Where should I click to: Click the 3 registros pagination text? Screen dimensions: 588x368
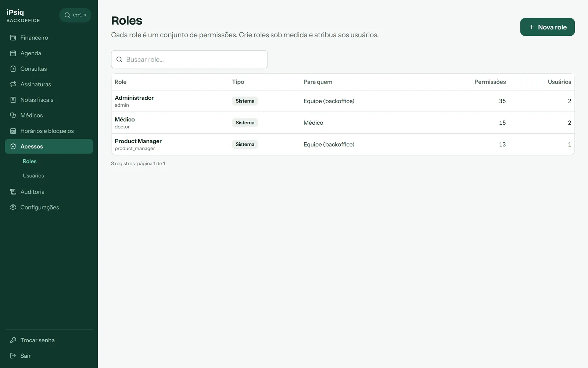click(138, 163)
